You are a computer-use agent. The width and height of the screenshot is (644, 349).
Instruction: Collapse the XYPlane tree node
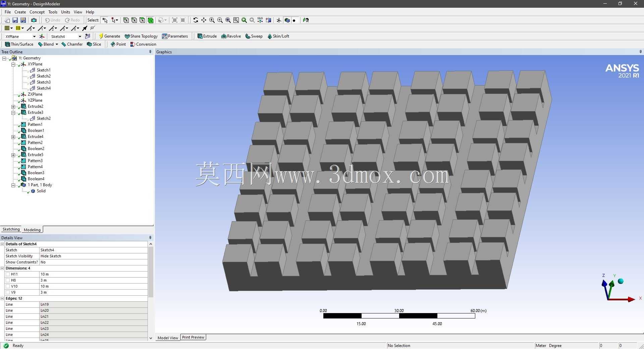click(13, 64)
